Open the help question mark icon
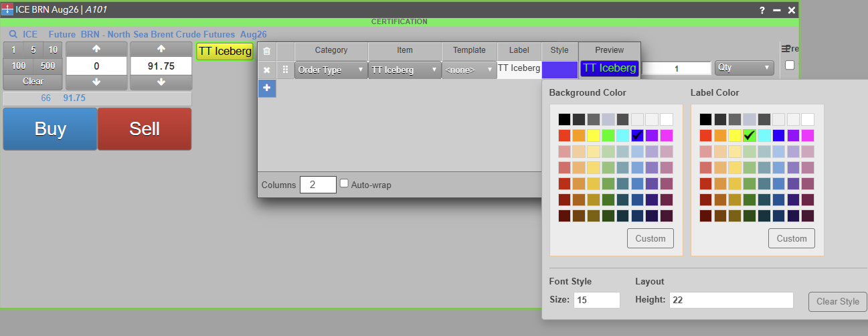The height and width of the screenshot is (336, 868). (762, 10)
